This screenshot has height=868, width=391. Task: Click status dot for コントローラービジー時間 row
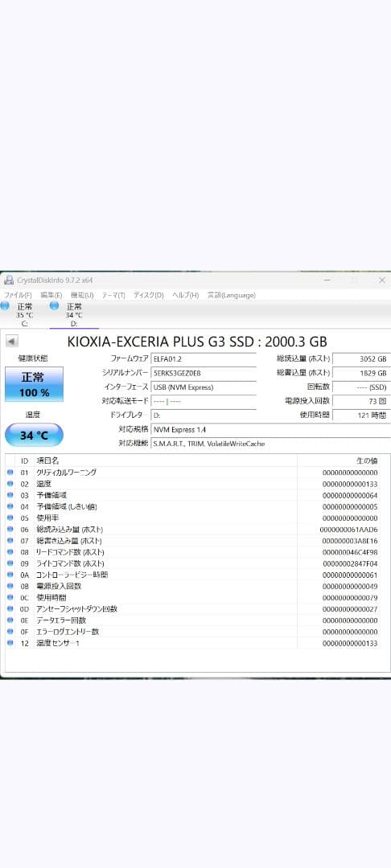10,575
